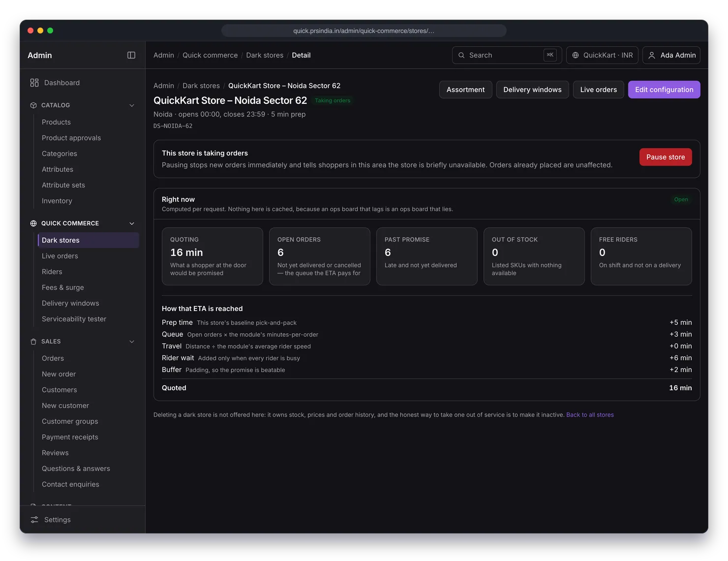
Task: Click the Settings sliders icon
Action: [x=34, y=520]
